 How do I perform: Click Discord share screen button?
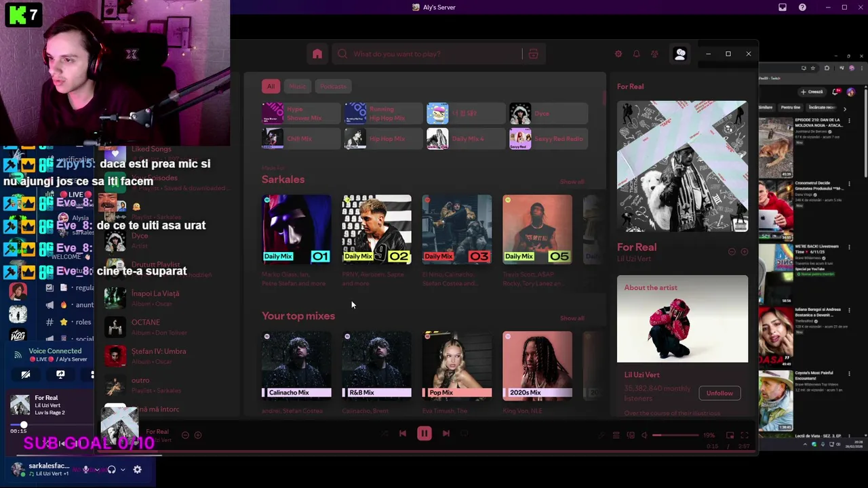coord(60,374)
